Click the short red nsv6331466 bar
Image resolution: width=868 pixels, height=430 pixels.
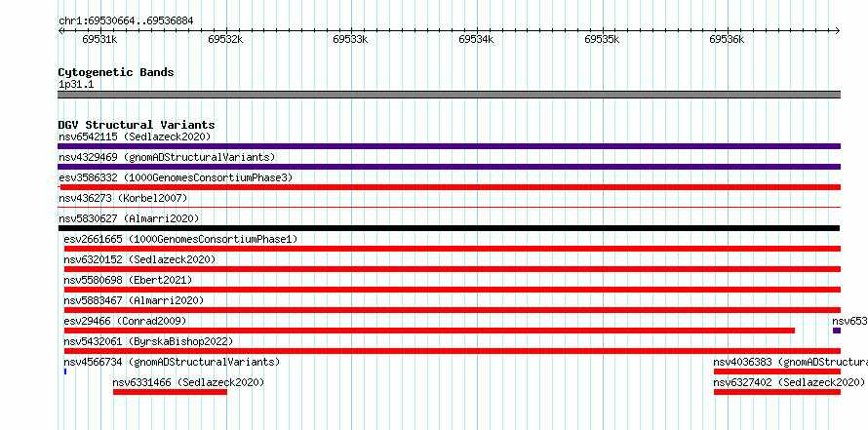point(170,392)
